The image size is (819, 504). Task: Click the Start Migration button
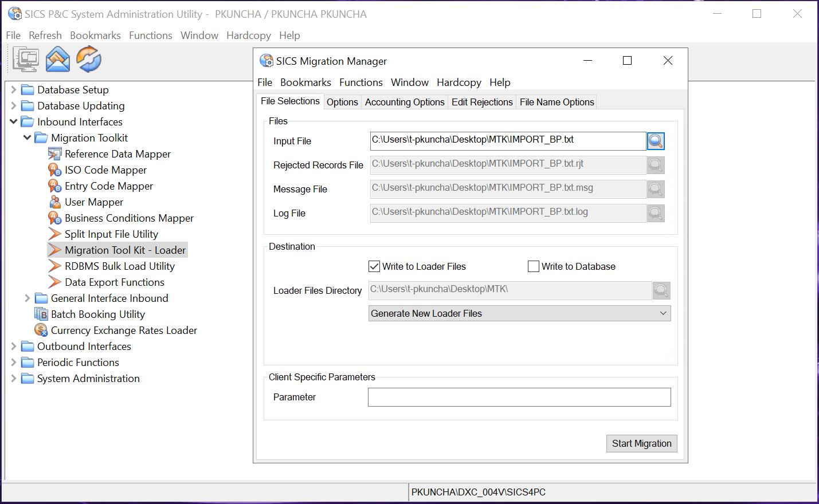641,443
